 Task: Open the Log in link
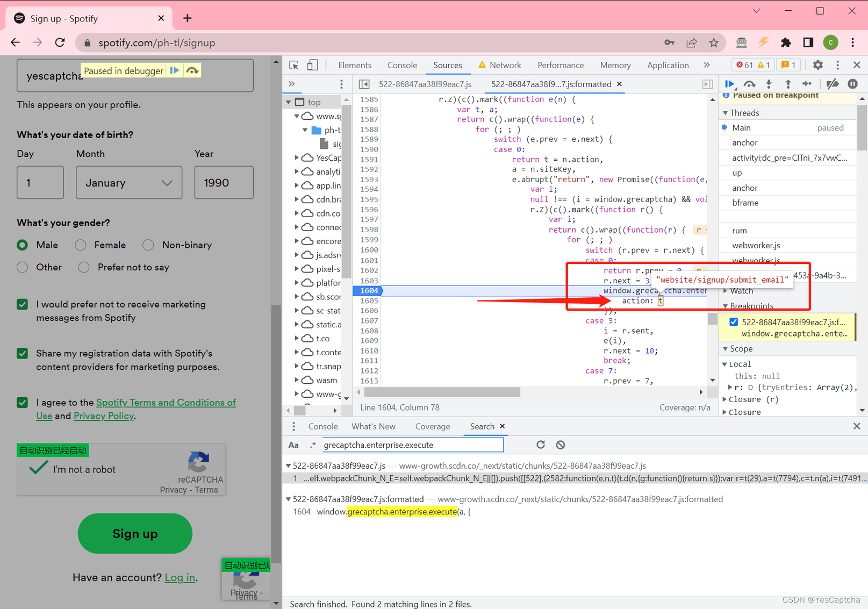[x=180, y=577]
